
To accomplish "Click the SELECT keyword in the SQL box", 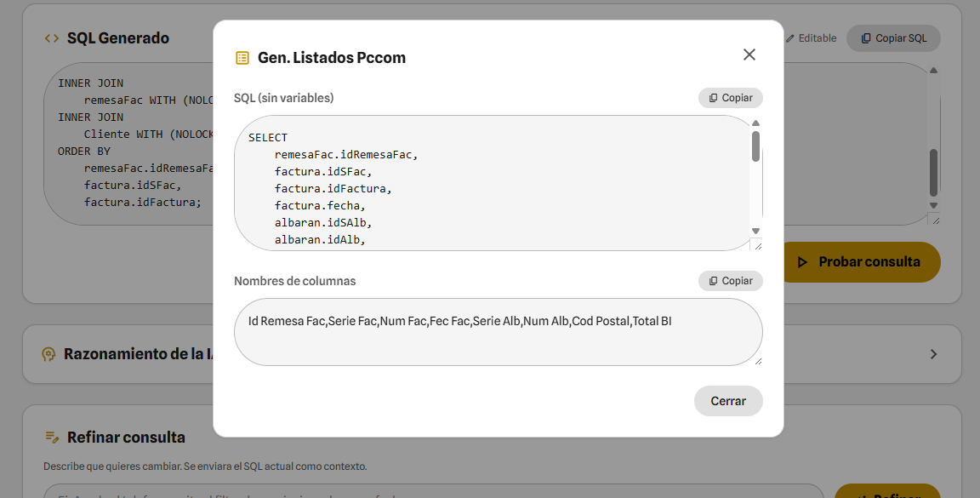I will tap(267, 138).
